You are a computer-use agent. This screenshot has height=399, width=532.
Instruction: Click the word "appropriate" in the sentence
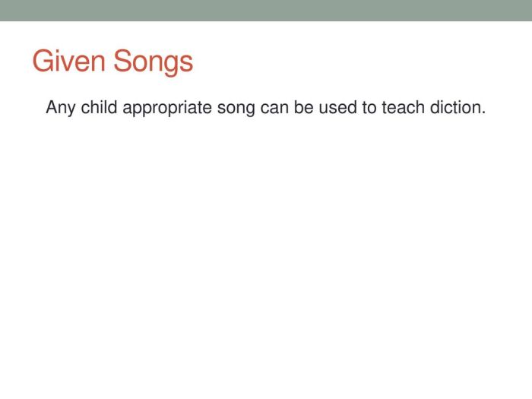(167, 108)
